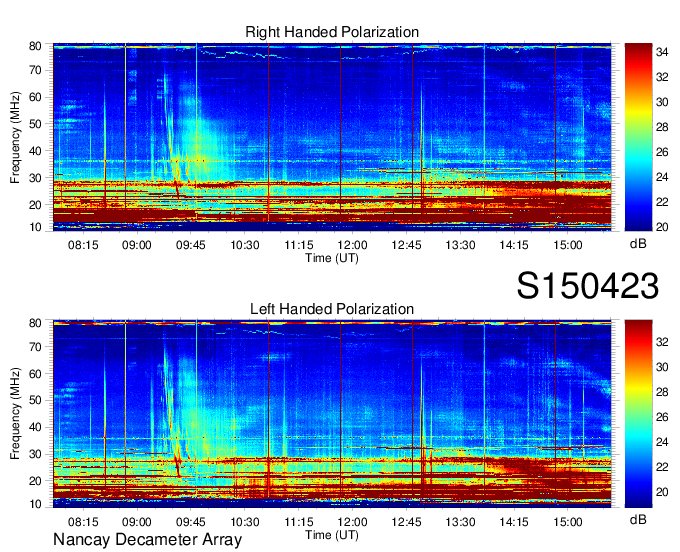This screenshot has width=680, height=552.
Task: Click the Right Handed plot's Frequency (MHz) axis label
Action: point(15,137)
